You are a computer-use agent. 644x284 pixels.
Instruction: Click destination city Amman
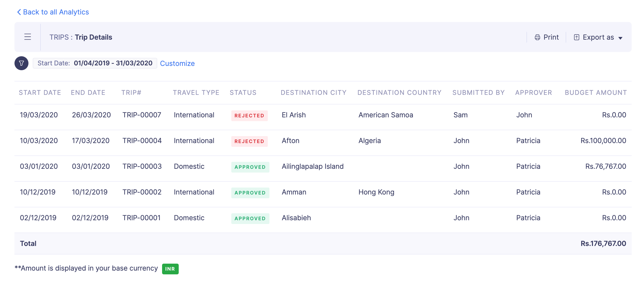tap(294, 192)
